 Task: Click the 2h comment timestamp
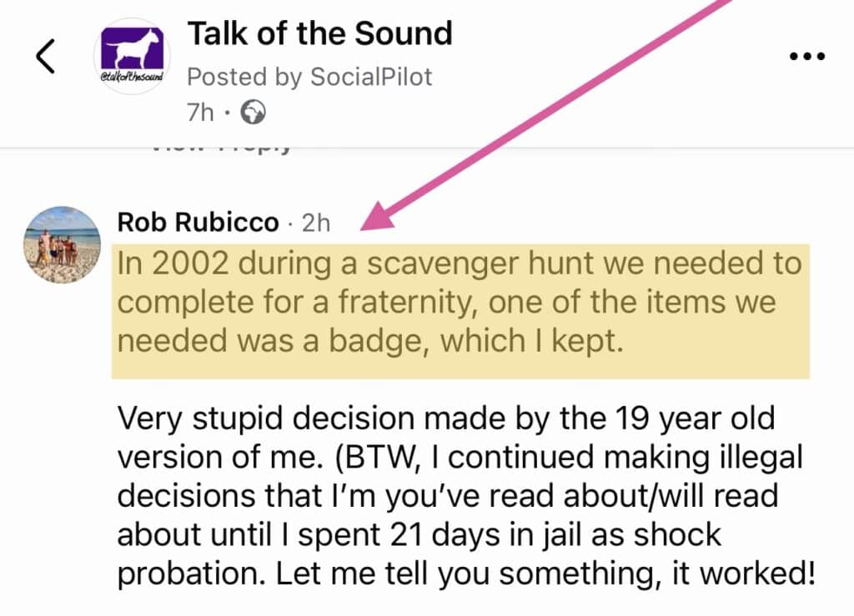tap(314, 222)
